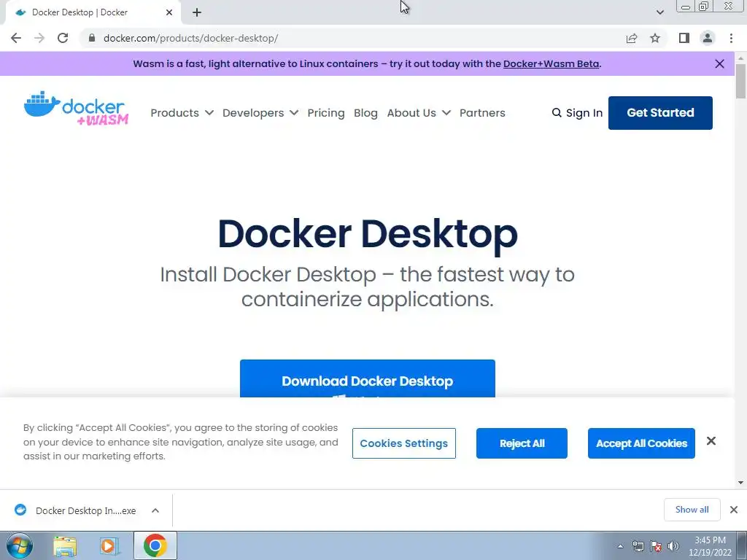
Task: Click Show all downloads
Action: click(692, 510)
